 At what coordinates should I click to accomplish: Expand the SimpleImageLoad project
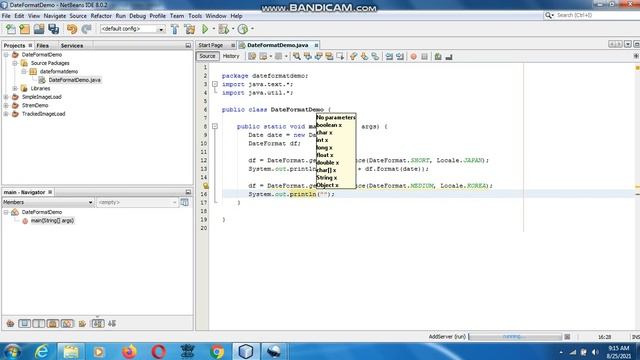(x=6, y=97)
